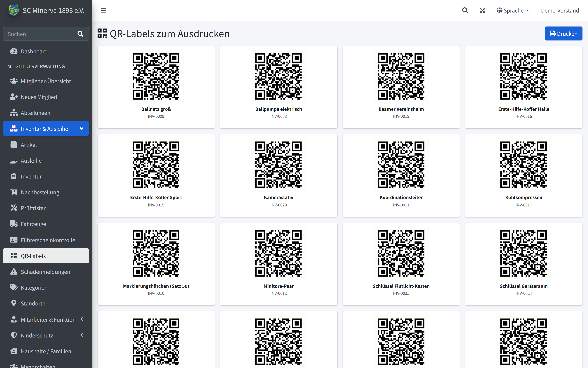Click the Haushalte / Familien house icon

tap(14, 351)
